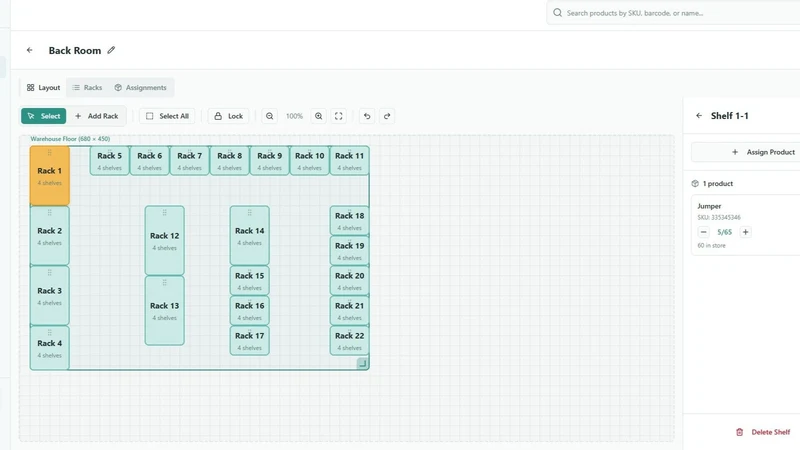Click the 1 product count label

(x=717, y=184)
